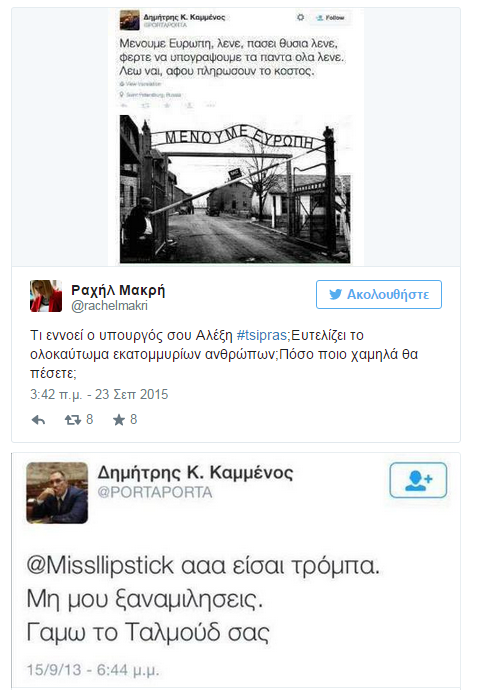The width and height of the screenshot is (491, 690).
Task: Click the reply arrow under Ραχήλ Μακρή's tweet
Action: 38,420
